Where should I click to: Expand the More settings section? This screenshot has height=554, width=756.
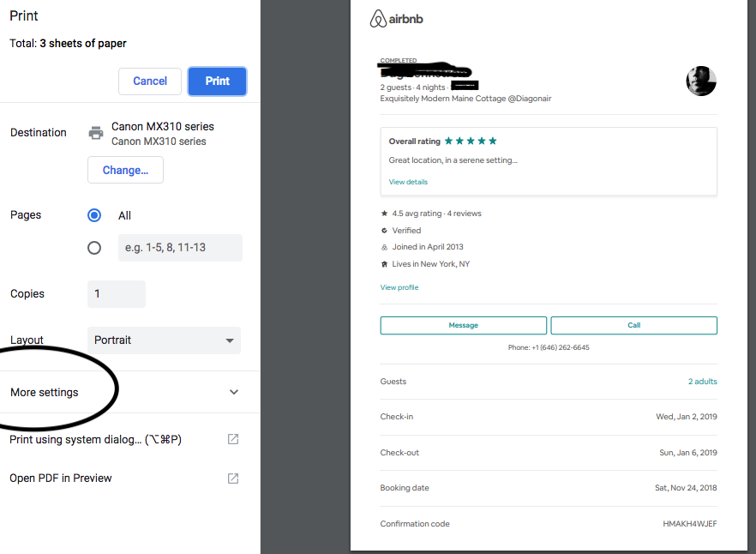point(45,392)
